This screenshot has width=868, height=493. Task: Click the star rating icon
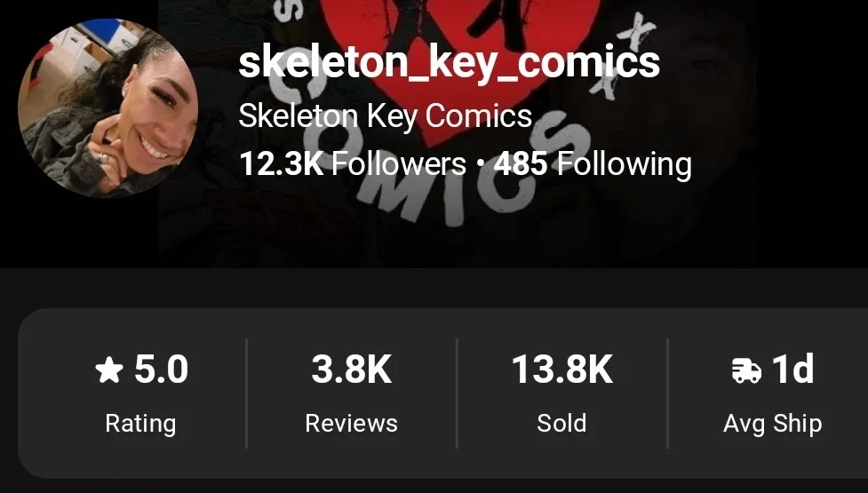[x=109, y=370]
